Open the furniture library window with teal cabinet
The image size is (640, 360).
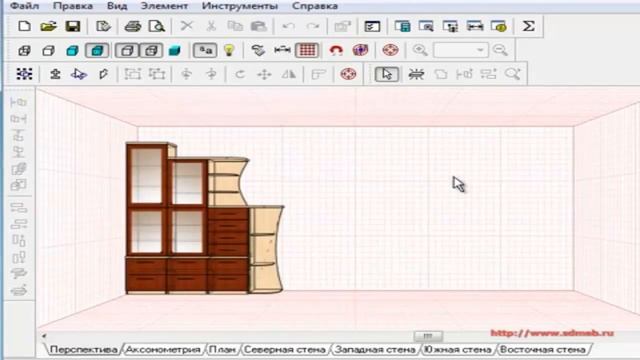pyautogui.click(x=402, y=27)
